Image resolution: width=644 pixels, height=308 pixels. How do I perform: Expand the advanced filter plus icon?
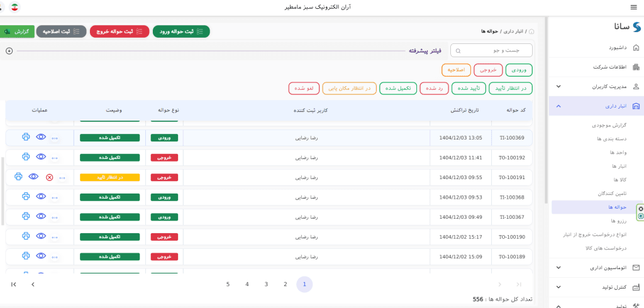9,51
